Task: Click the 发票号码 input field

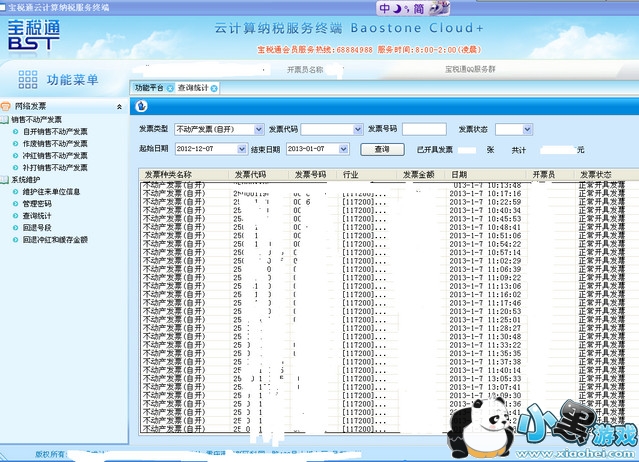Action: (424, 129)
